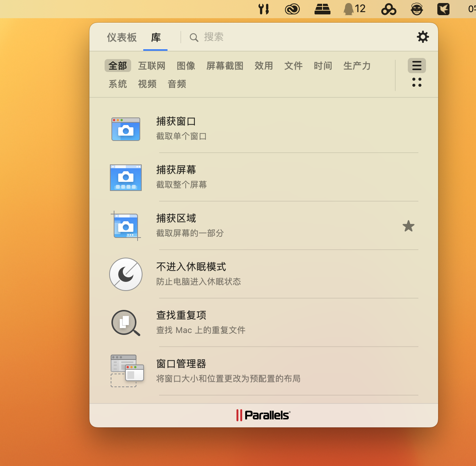Switch to grid view layout
476x466 pixels.
point(417,83)
